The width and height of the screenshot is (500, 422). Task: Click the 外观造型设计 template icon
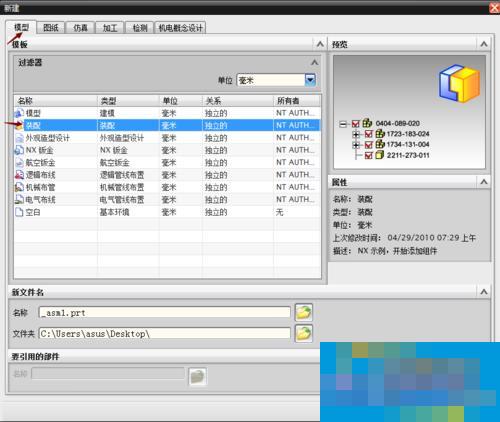pyautogui.click(x=19, y=138)
